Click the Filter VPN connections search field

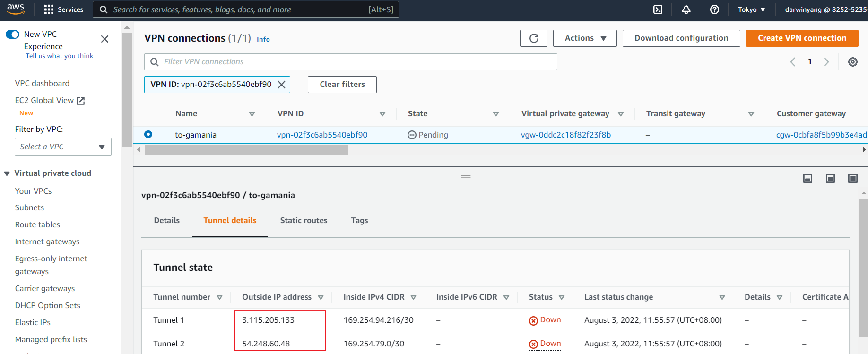[350, 62]
